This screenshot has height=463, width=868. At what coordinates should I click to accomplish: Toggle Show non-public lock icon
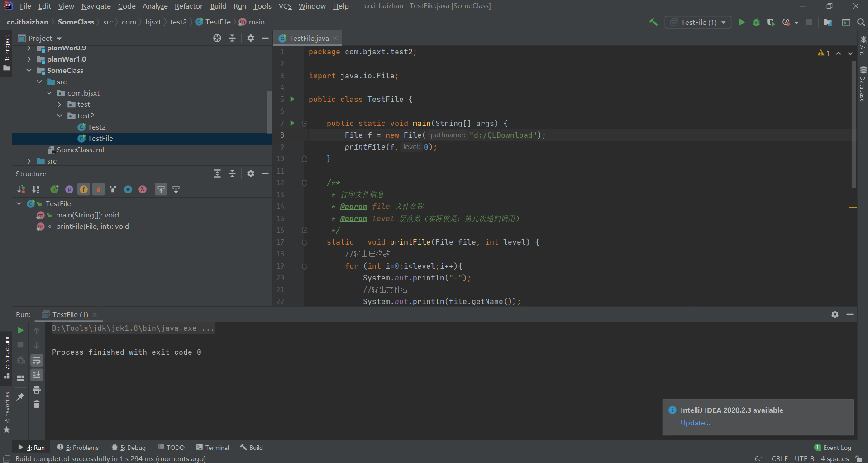pyautogui.click(x=98, y=189)
